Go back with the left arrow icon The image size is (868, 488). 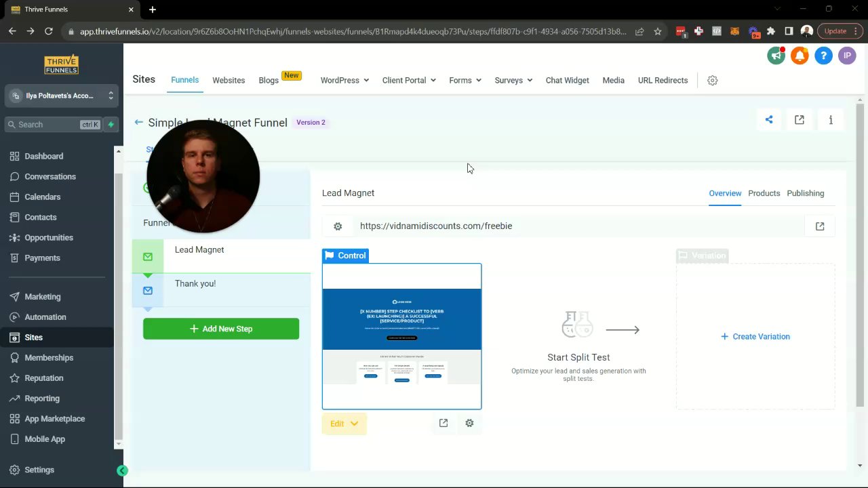point(138,122)
